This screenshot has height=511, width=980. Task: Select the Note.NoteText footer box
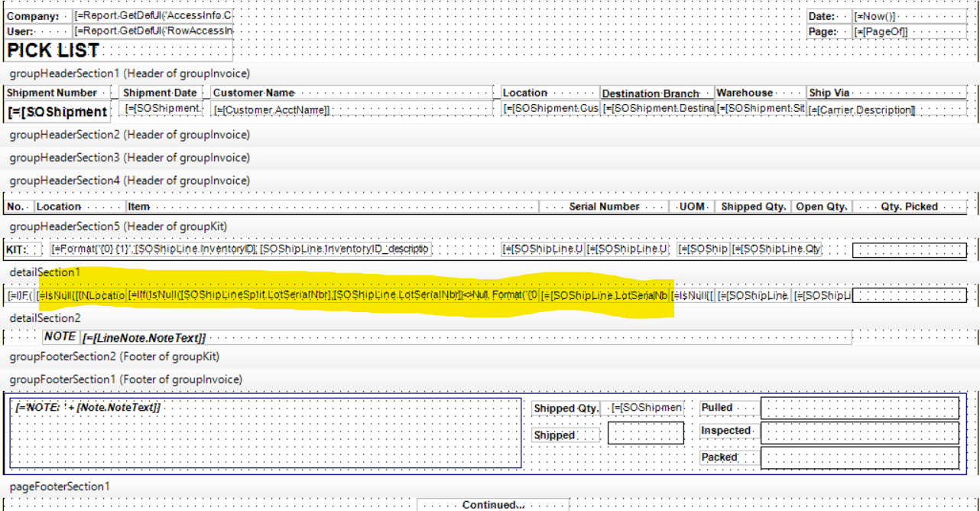[266, 433]
